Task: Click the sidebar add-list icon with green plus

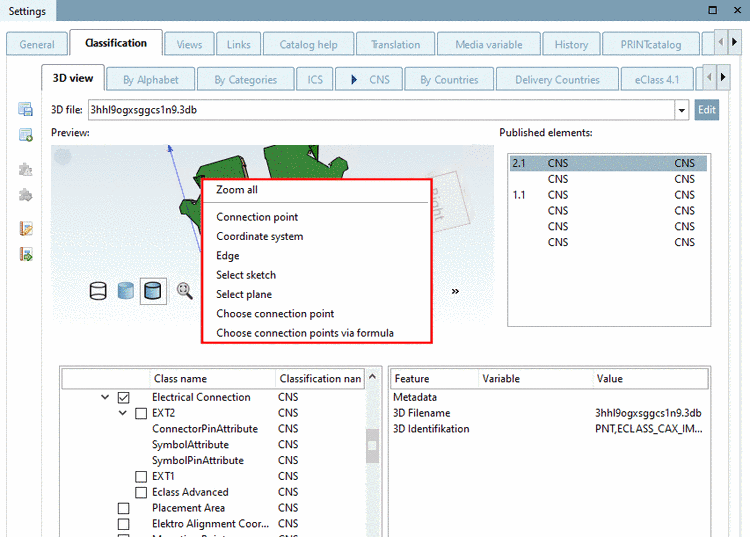Action: tap(25, 135)
